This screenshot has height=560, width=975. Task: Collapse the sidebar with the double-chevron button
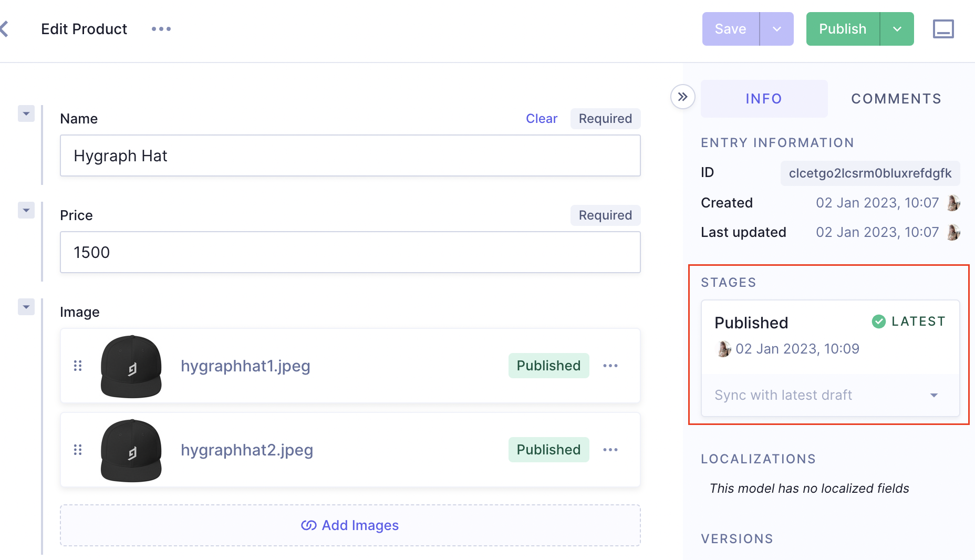pos(682,97)
